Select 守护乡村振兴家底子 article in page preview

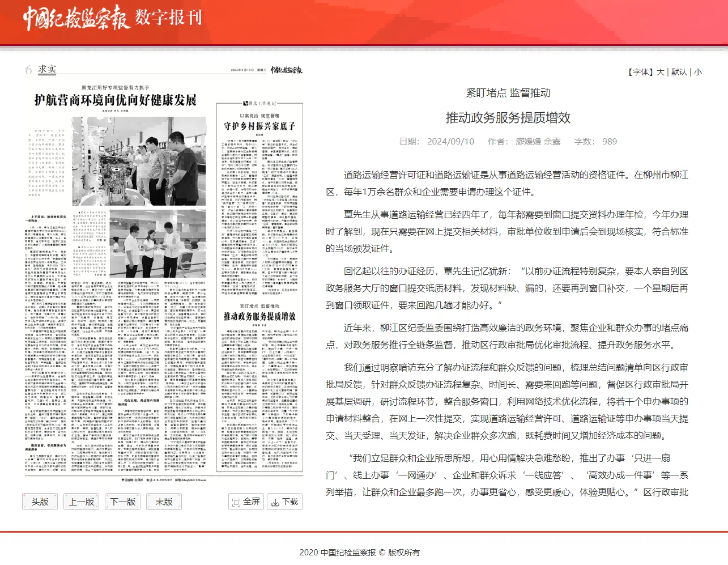click(x=259, y=126)
